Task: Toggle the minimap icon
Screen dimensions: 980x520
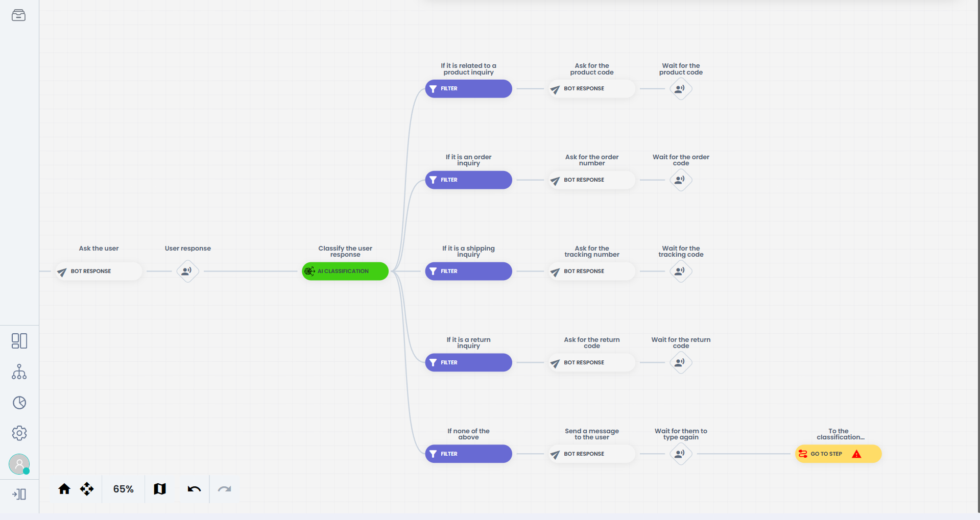Action: click(160, 489)
